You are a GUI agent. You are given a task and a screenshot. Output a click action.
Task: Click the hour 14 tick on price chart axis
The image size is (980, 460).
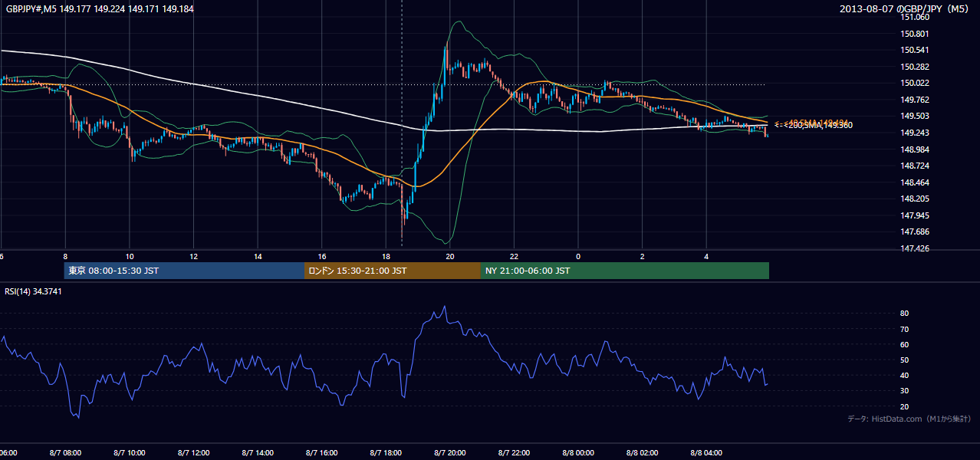pyautogui.click(x=258, y=256)
